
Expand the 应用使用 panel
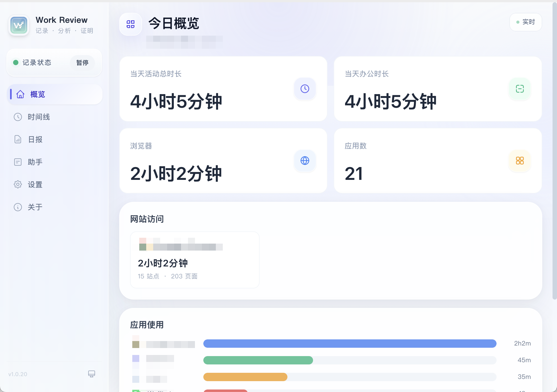147,325
